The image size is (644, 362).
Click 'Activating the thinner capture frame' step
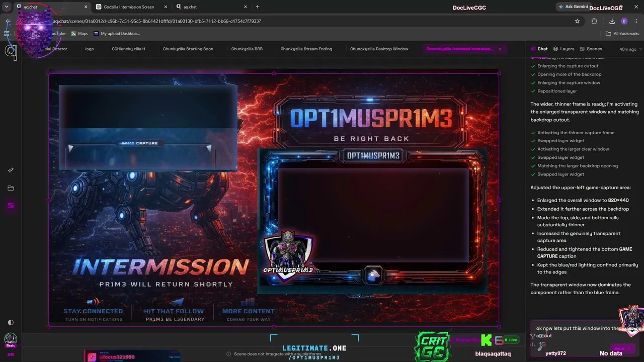point(576,133)
